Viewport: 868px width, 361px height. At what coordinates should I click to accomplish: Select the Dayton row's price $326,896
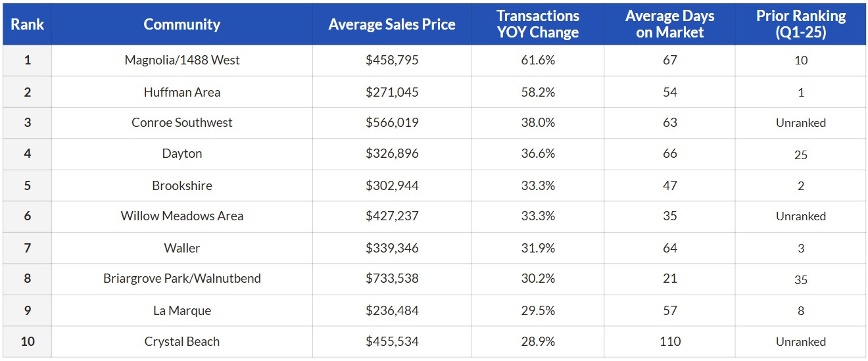[x=392, y=153]
